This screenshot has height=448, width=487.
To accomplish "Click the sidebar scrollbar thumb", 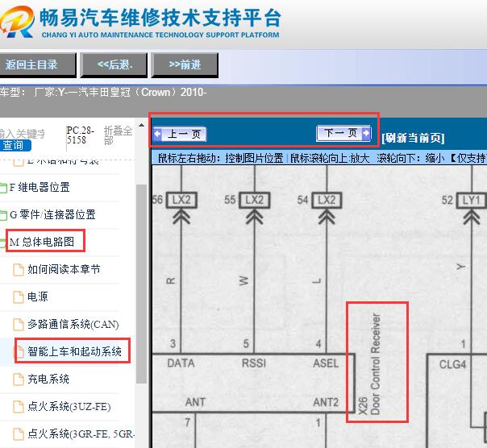I will coord(142,284).
